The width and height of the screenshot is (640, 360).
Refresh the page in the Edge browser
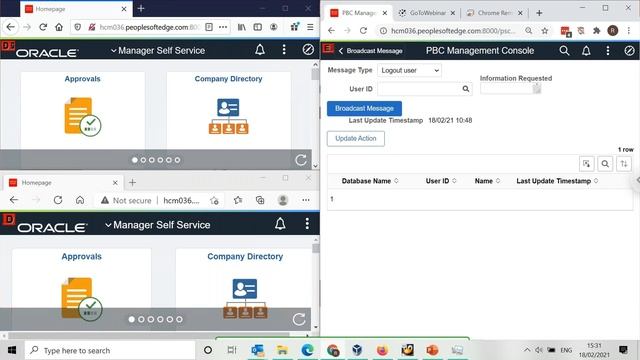point(58,200)
